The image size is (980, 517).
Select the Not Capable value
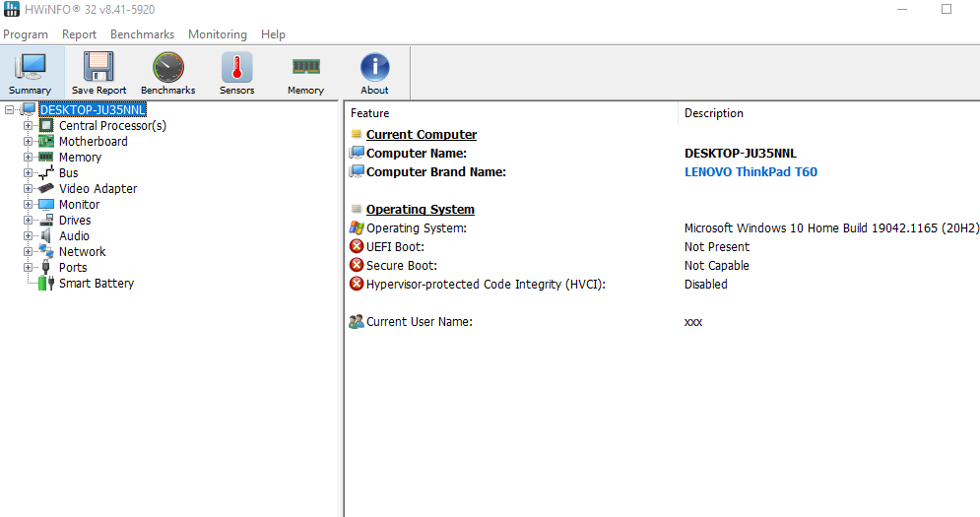(717, 266)
